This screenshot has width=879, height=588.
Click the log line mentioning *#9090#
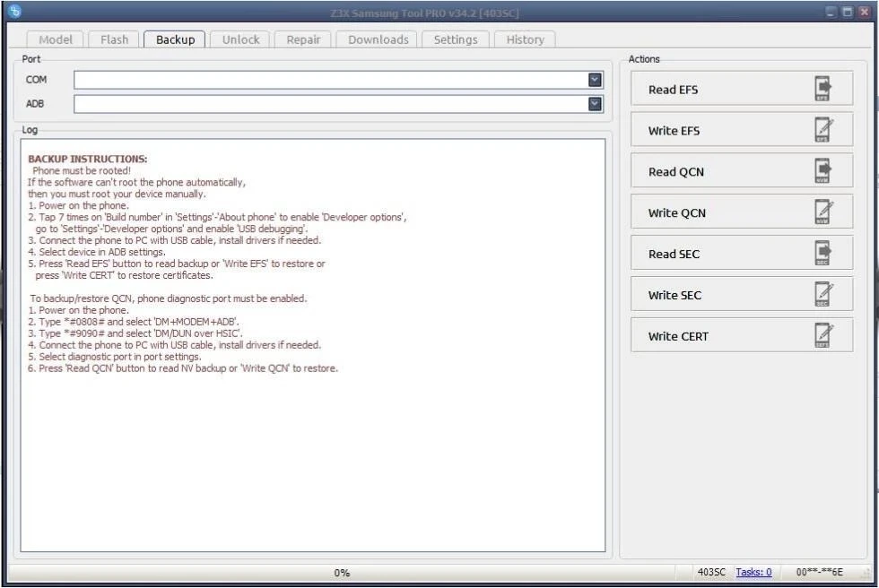135,333
